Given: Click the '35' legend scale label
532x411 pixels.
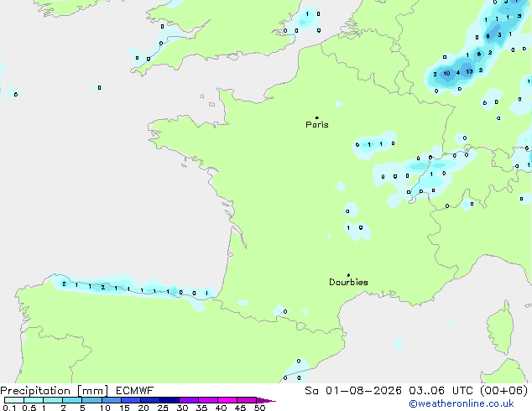Looking at the screenshot, I should tap(201, 408).
